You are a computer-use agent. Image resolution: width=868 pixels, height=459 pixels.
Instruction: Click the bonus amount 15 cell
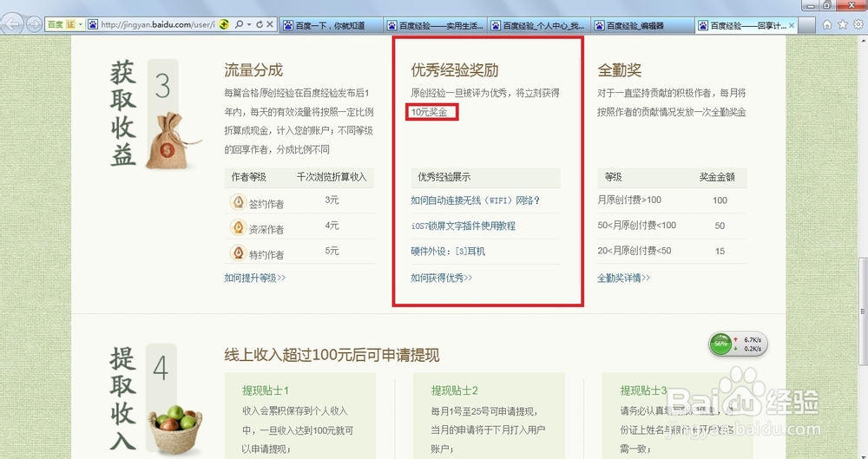pyautogui.click(x=720, y=252)
